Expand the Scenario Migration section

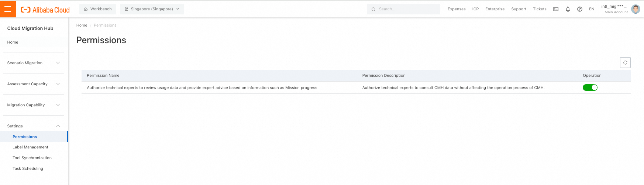pyautogui.click(x=34, y=63)
